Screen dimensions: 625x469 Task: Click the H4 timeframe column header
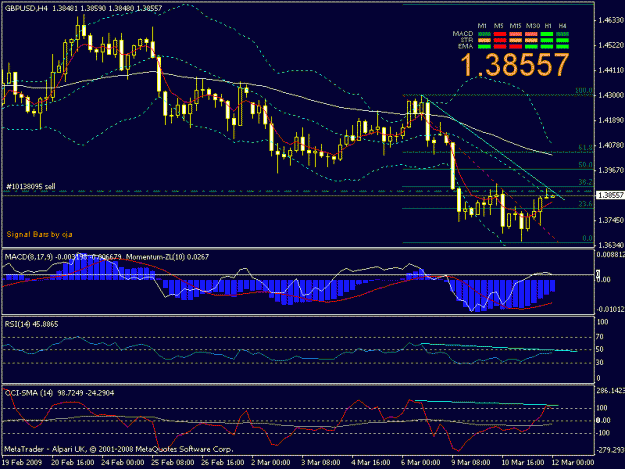pyautogui.click(x=562, y=26)
